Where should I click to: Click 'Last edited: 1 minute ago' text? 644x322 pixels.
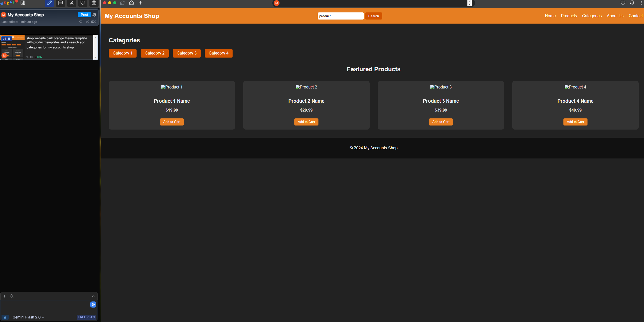[x=19, y=22]
